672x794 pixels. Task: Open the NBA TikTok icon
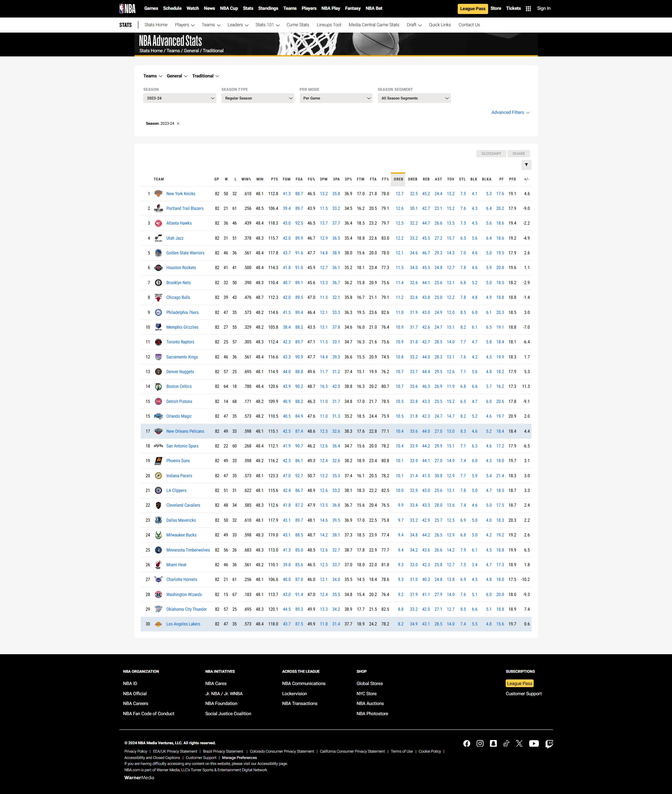coord(506,744)
